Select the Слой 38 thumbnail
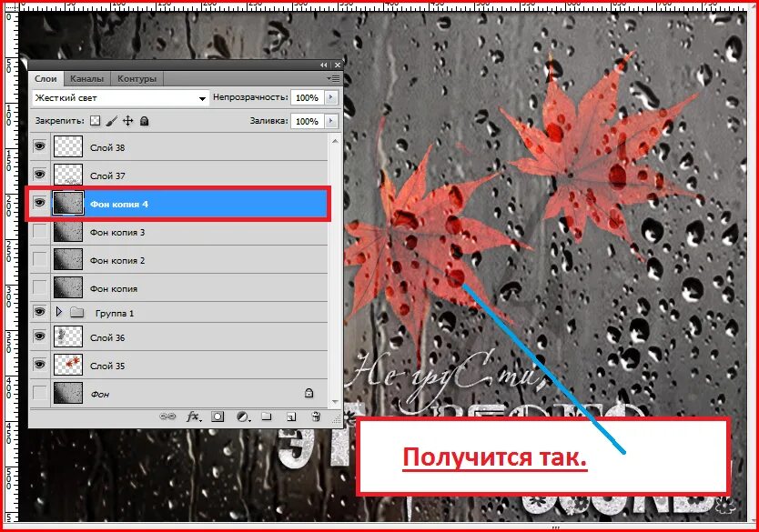Viewport: 759px width, 532px height. pyautogui.click(x=67, y=146)
